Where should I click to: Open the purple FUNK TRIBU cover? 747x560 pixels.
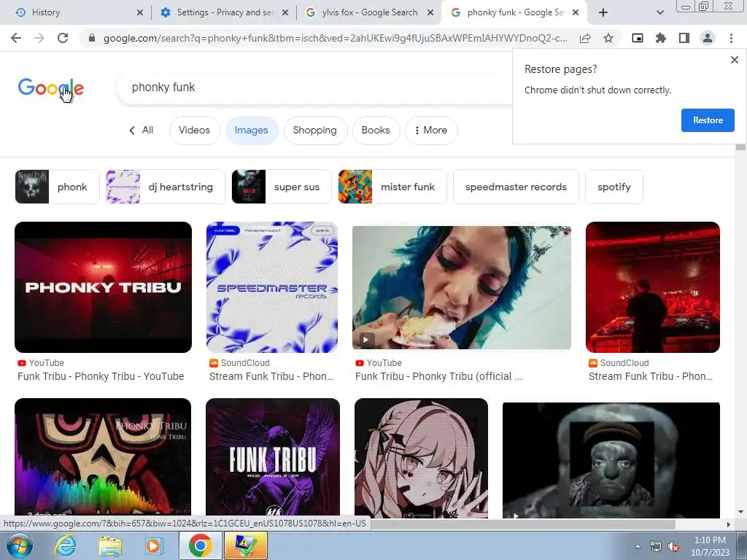[273, 458]
